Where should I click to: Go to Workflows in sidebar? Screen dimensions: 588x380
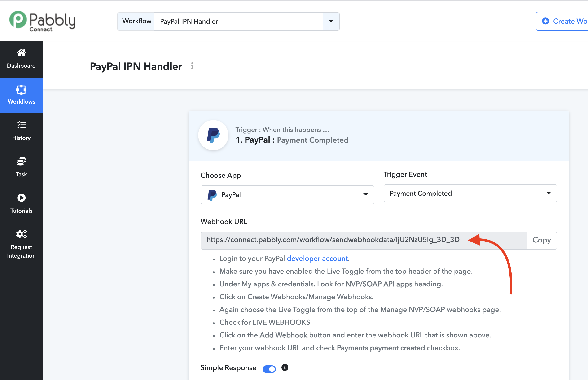(22, 95)
